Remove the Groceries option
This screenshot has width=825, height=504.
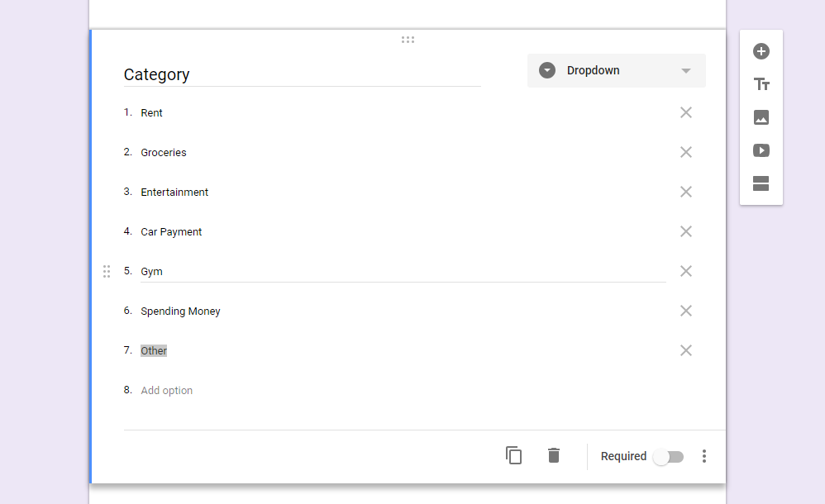pos(685,152)
